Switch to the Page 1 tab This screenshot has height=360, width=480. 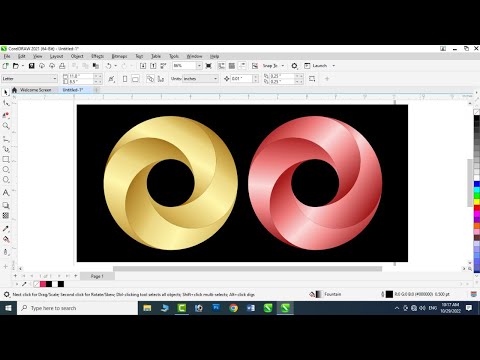(x=97, y=276)
